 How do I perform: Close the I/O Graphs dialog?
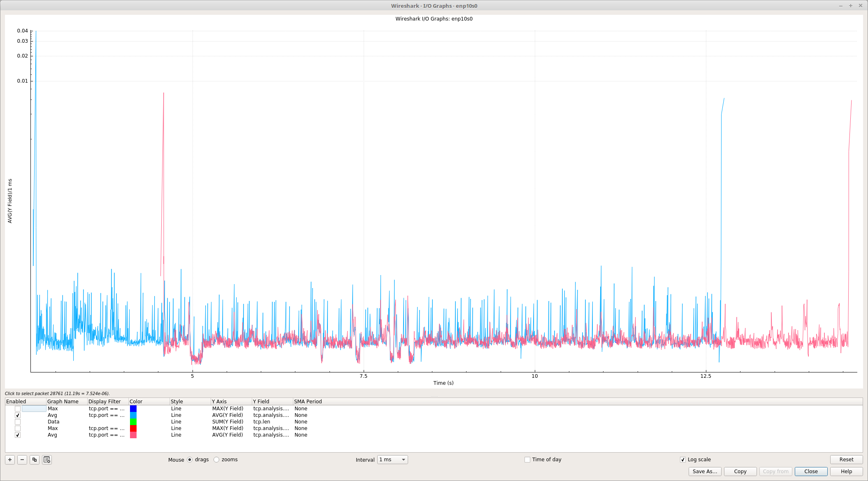point(811,472)
